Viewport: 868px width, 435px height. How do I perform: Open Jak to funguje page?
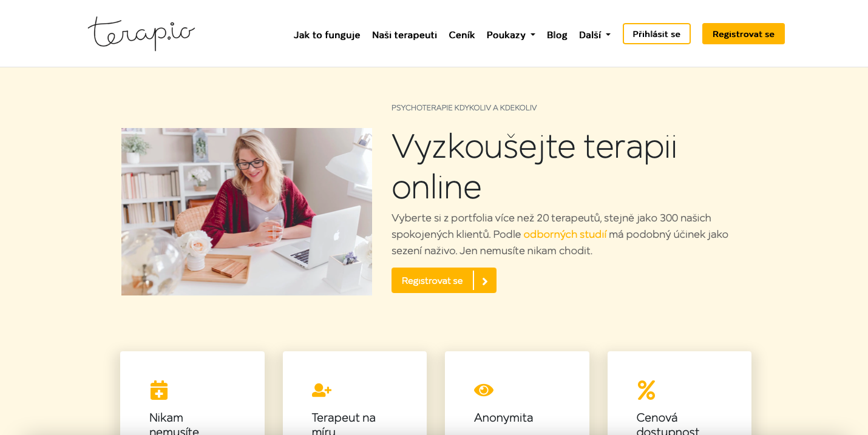click(x=327, y=35)
